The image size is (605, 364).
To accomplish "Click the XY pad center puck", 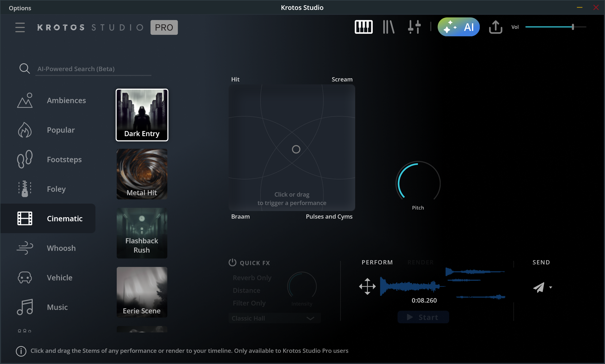I will click(296, 149).
